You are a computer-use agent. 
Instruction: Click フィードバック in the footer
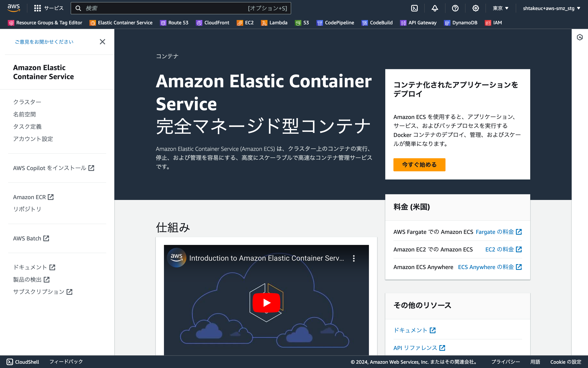(x=66, y=361)
